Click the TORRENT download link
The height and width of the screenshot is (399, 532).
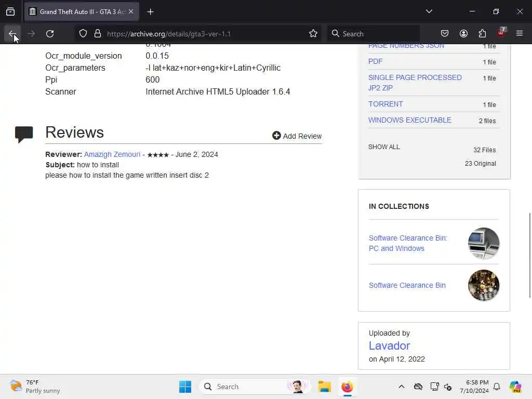click(x=385, y=104)
